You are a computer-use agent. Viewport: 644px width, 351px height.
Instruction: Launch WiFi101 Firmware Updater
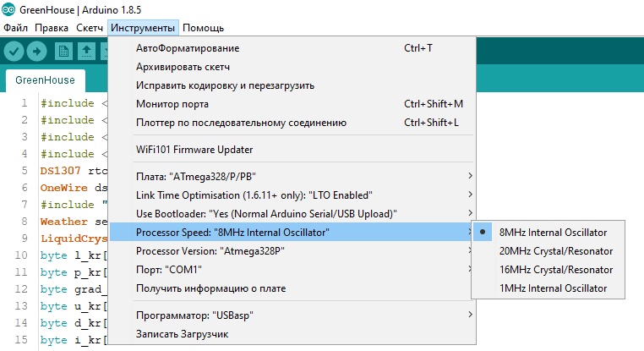point(292,149)
